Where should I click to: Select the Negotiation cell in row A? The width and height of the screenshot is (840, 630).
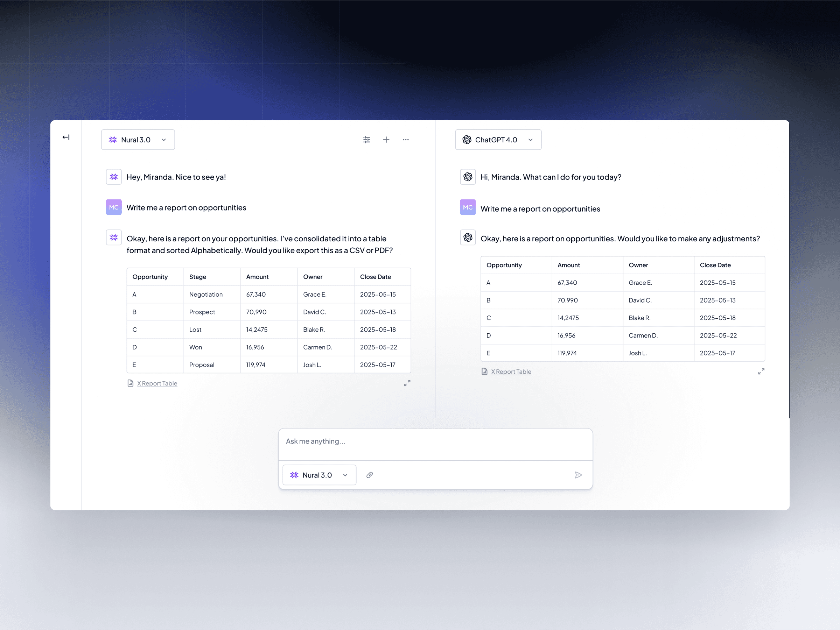pos(206,295)
